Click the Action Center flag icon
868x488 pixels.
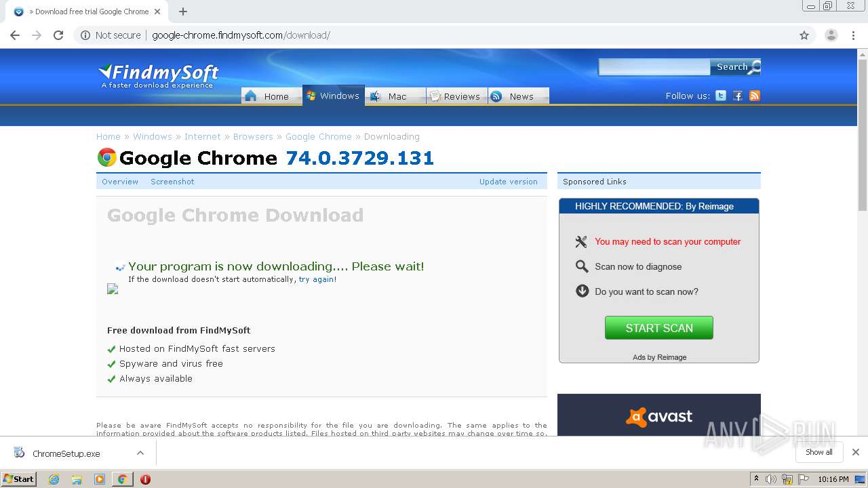tap(804, 479)
